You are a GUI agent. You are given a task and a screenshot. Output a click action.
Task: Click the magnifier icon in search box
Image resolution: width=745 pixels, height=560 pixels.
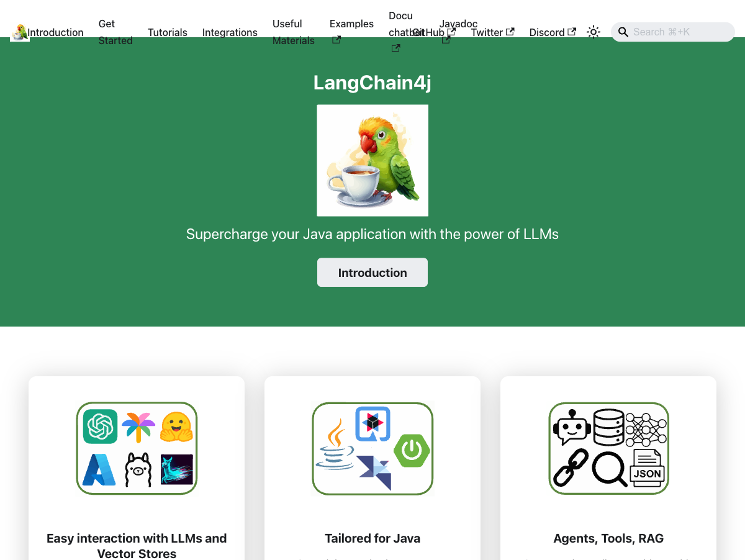coord(623,32)
